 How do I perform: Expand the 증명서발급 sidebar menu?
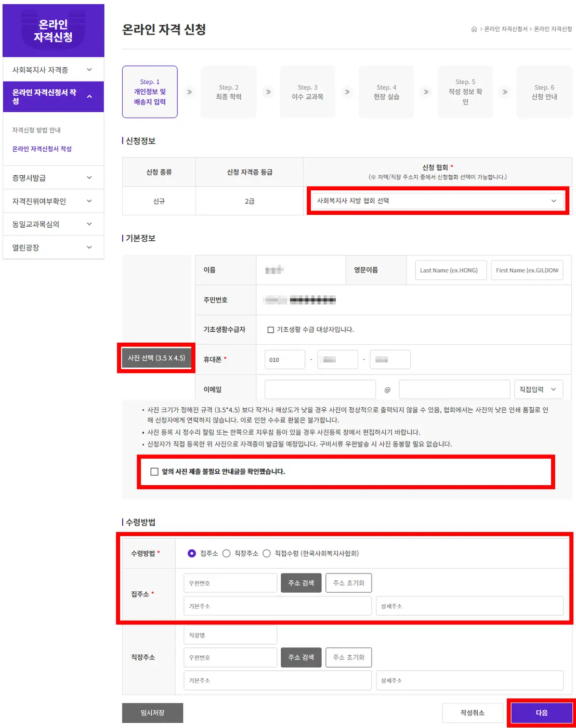53,178
